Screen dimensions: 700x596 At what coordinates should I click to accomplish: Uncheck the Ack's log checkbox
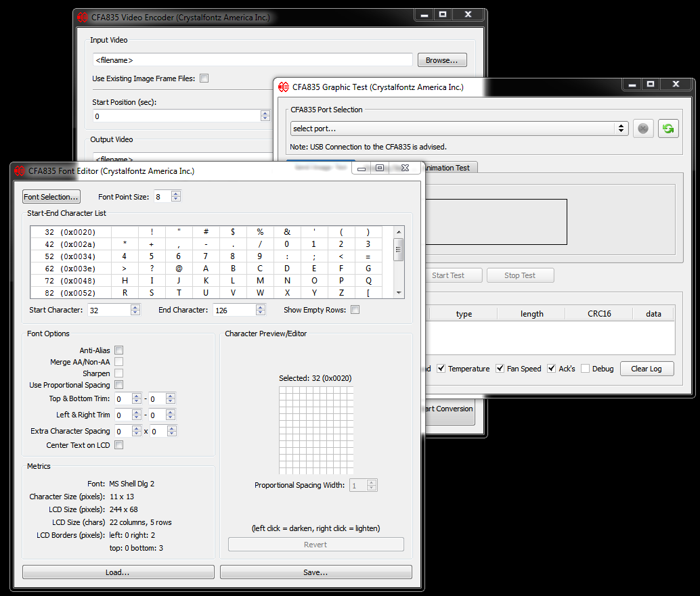click(x=551, y=368)
